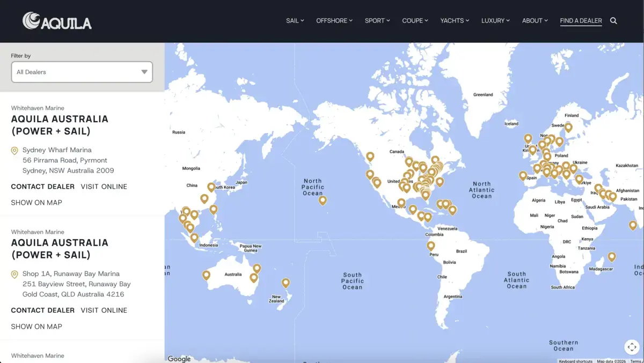Select the pin on Australia's west coast
This screenshot has height=363, width=644.
[206, 275]
